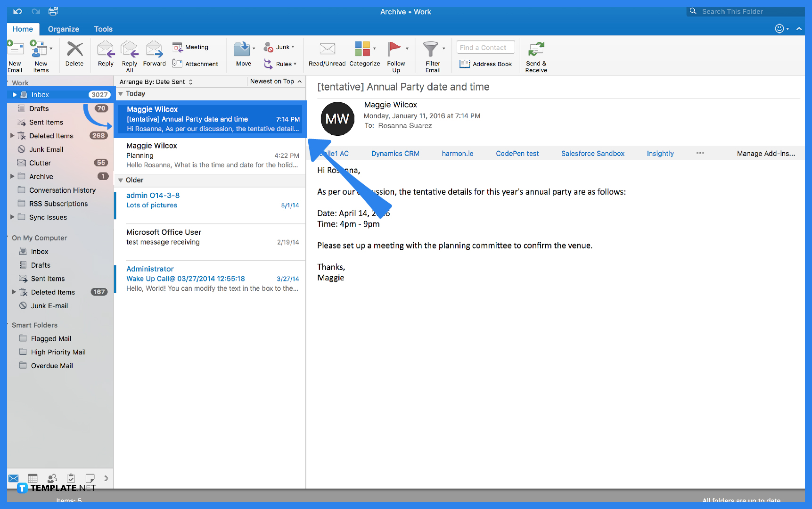Open the Tools tab
Viewport: 812px width, 509px height.
103,29
